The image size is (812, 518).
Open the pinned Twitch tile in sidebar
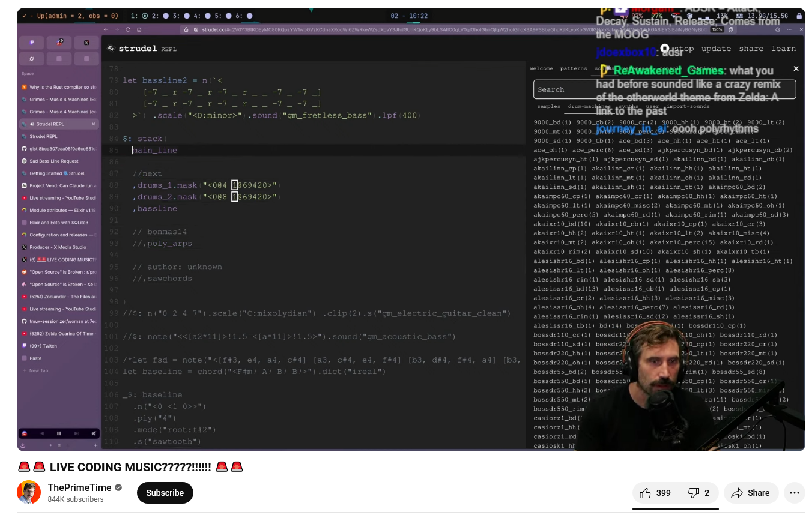(32, 43)
